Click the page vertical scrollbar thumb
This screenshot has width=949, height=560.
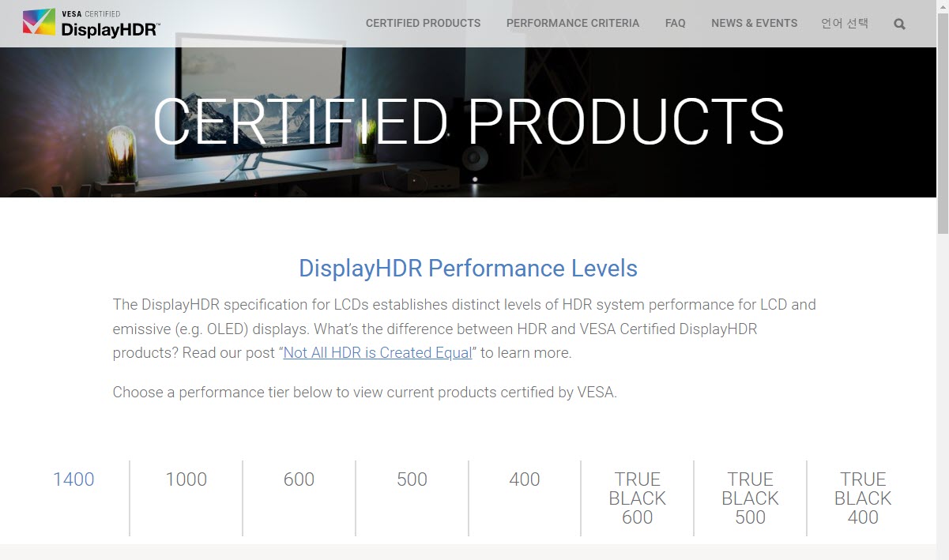[943, 124]
